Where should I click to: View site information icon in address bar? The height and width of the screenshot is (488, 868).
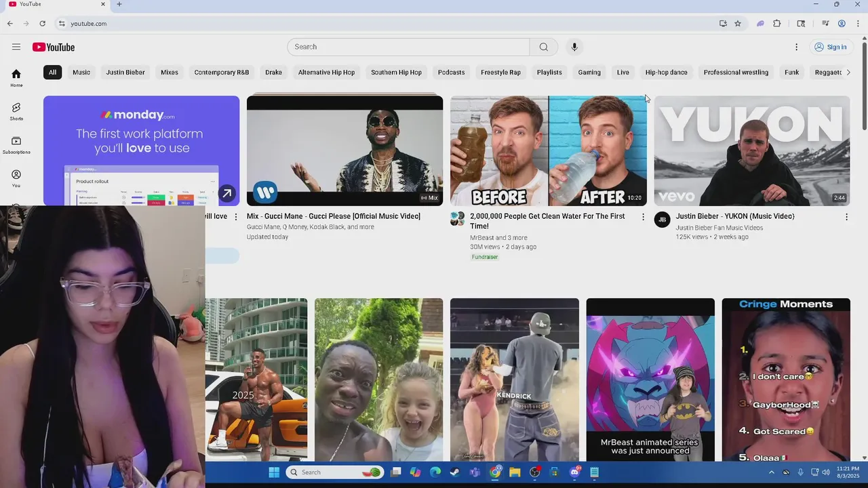click(x=62, y=23)
